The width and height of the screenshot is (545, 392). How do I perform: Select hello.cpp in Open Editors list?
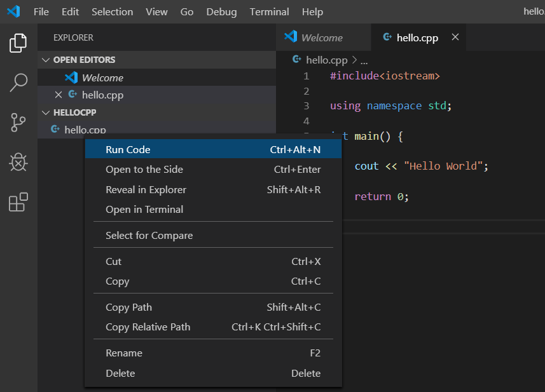click(156, 95)
